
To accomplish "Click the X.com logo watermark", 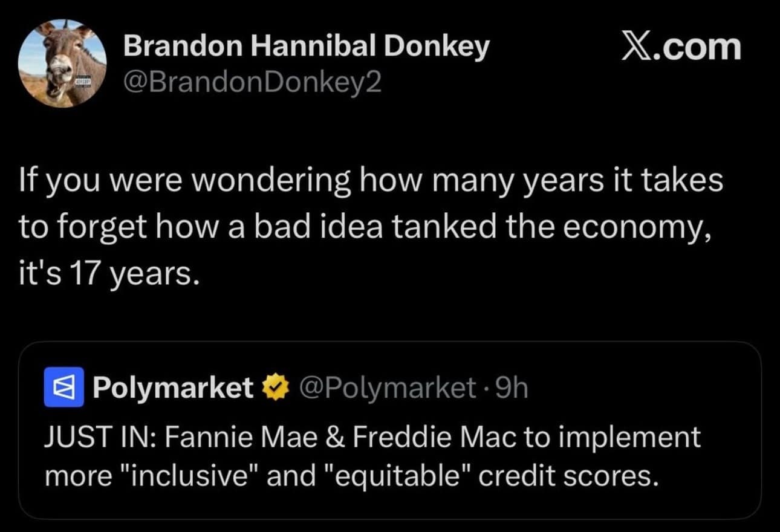I will pyautogui.click(x=681, y=48).
